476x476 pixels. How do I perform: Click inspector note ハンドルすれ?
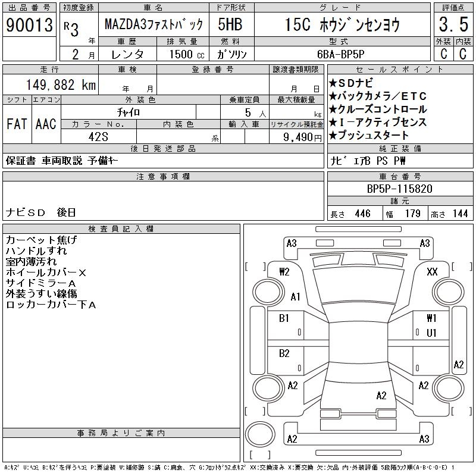(x=36, y=250)
